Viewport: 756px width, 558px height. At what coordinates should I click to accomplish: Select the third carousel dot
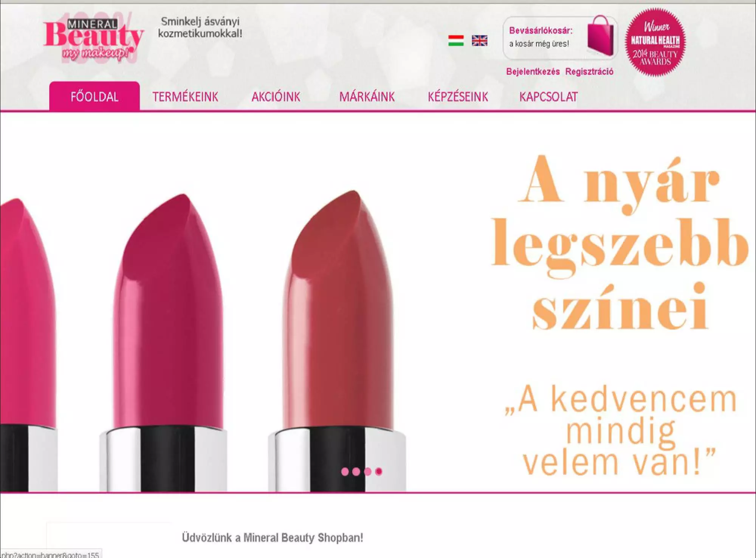[368, 471]
